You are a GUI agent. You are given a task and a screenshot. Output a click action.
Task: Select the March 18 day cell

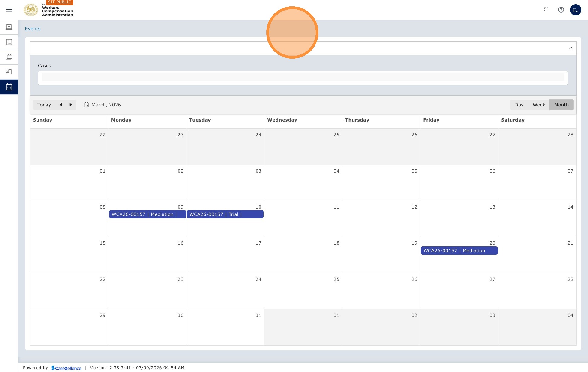(x=303, y=255)
